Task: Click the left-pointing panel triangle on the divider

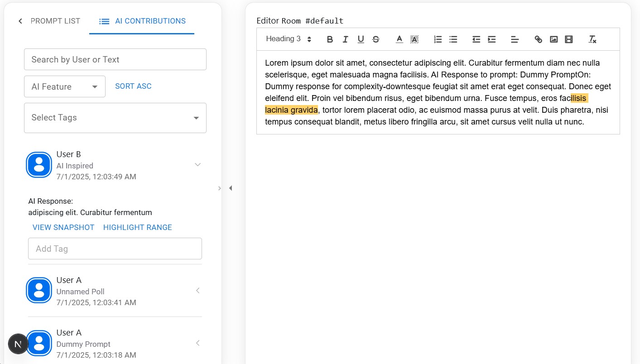Action: tap(231, 188)
